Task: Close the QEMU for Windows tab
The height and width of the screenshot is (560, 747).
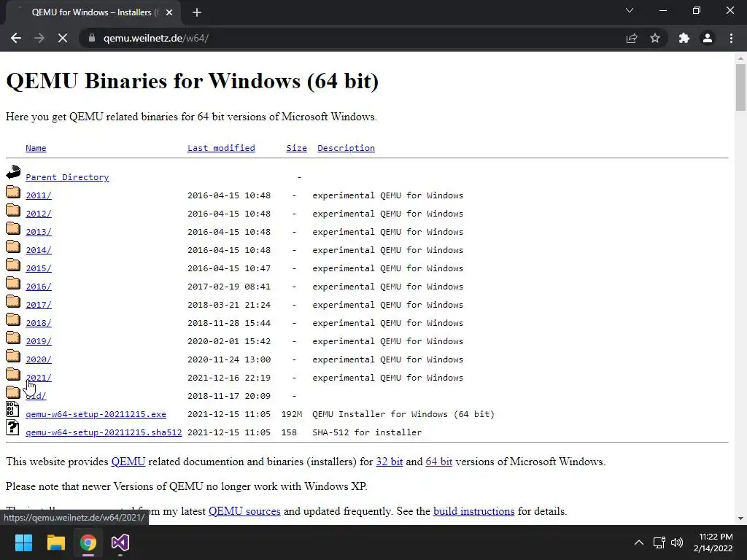Action: [169, 12]
